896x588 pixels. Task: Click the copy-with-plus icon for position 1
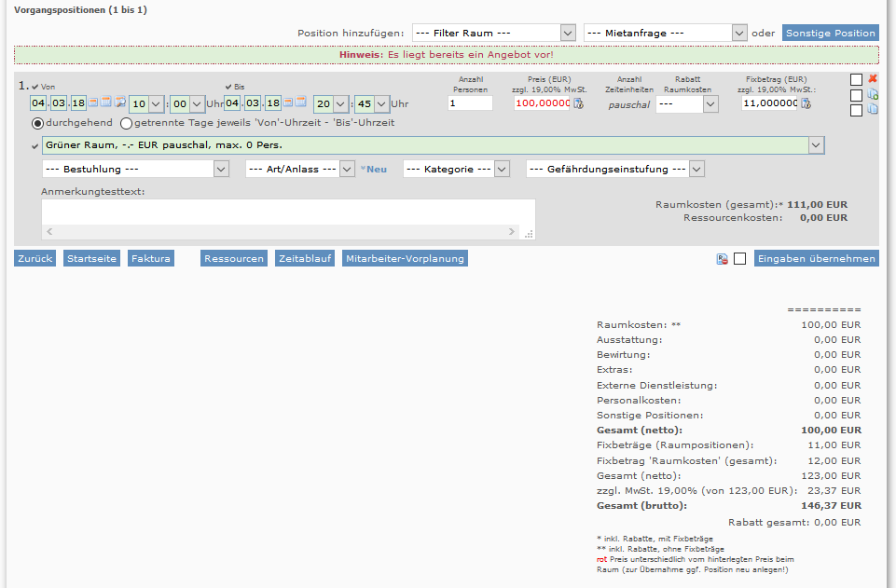[x=873, y=94]
